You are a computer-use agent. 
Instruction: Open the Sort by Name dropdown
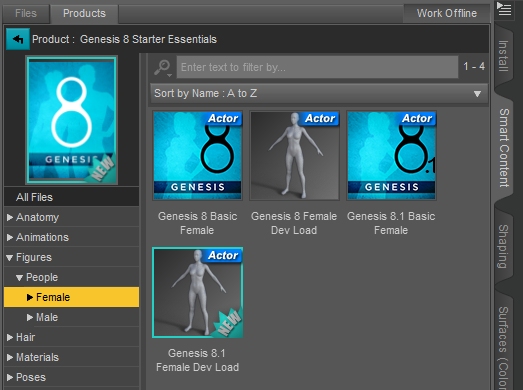click(319, 93)
